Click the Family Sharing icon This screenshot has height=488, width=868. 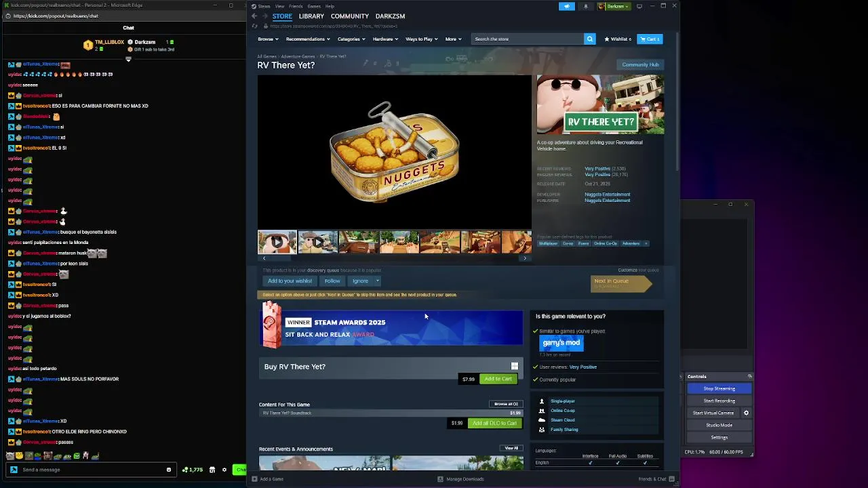point(541,430)
